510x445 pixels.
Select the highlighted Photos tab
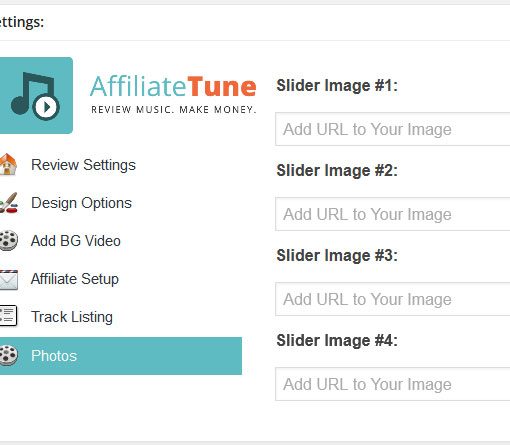(121, 356)
